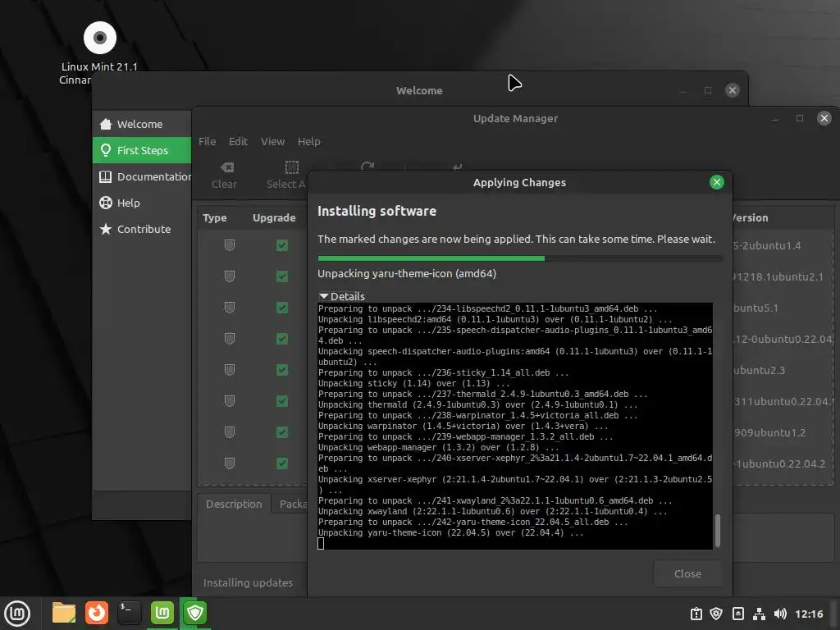The width and height of the screenshot is (840, 630).
Task: Click the type shield icon in the fourth update row
Action: click(230, 339)
